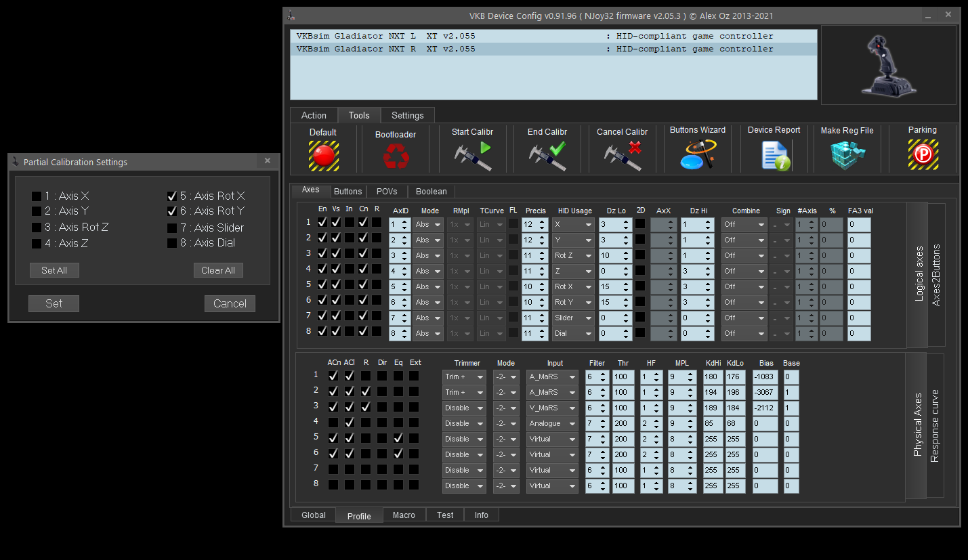Open Trimmer dropdown for physical axis 1
968x560 pixels.
tap(464, 376)
